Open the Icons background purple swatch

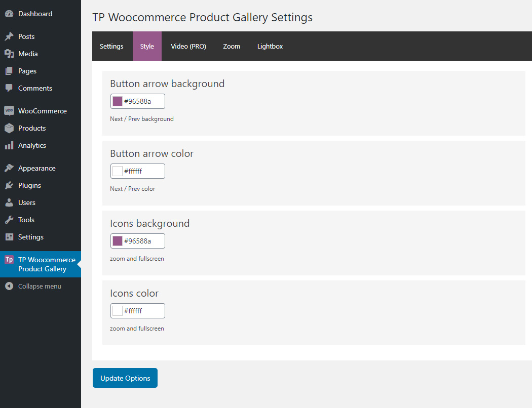[118, 241]
